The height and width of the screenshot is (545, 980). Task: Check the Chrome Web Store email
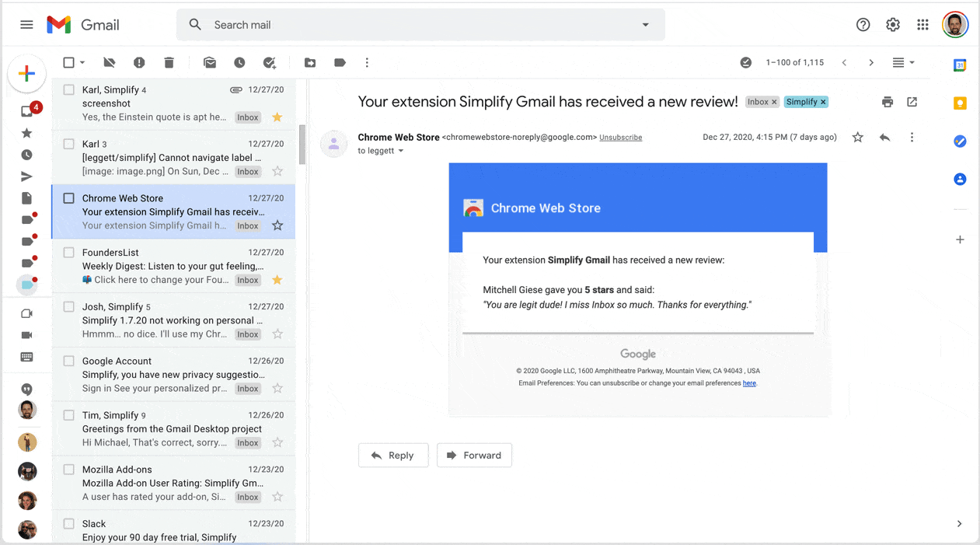(68, 198)
